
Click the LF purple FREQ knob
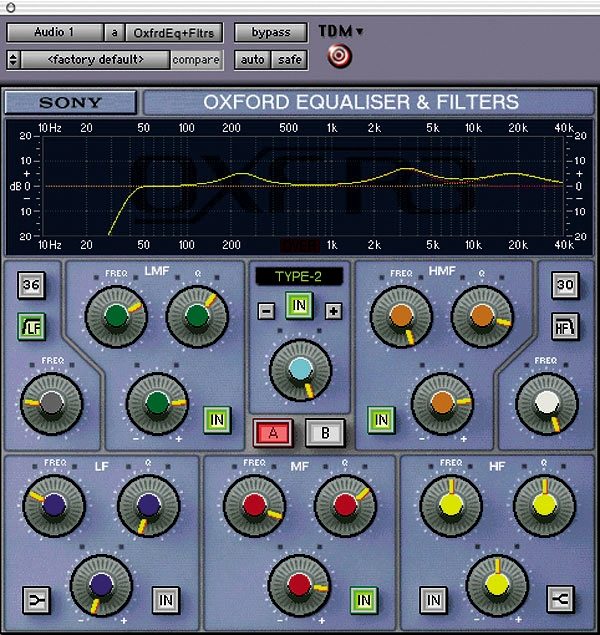54,506
